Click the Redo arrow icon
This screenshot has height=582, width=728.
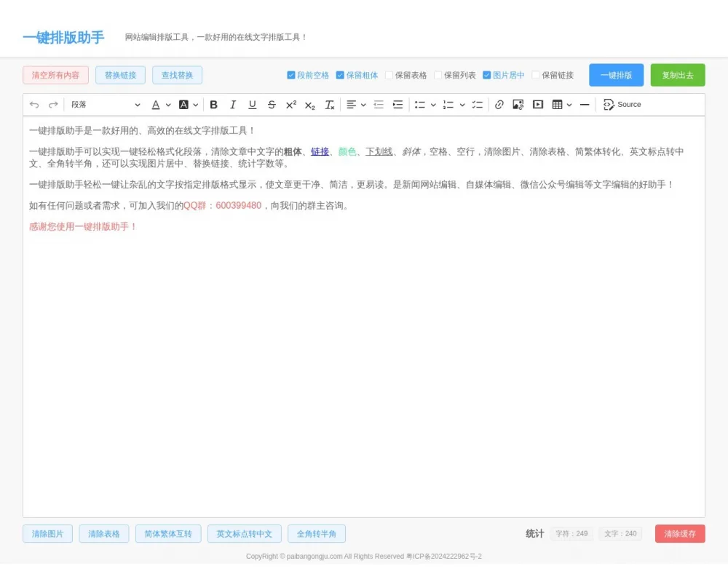[53, 105]
